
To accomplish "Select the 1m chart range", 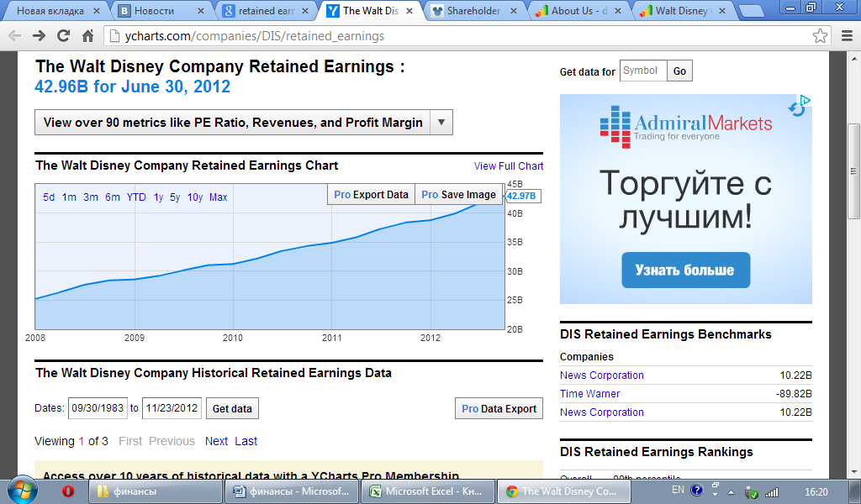I will pyautogui.click(x=69, y=197).
